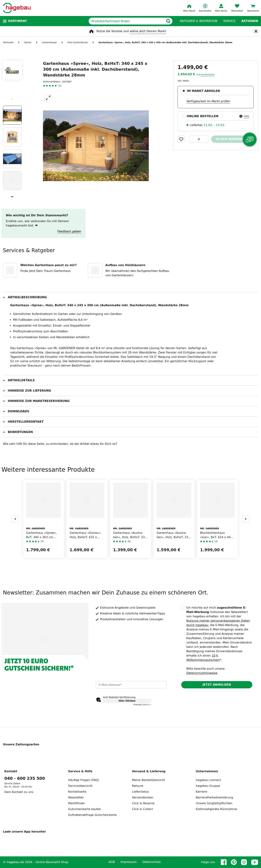This screenshot has width=261, height=868.
Task: Open the Facebook social icon
Action: tap(224, 862)
